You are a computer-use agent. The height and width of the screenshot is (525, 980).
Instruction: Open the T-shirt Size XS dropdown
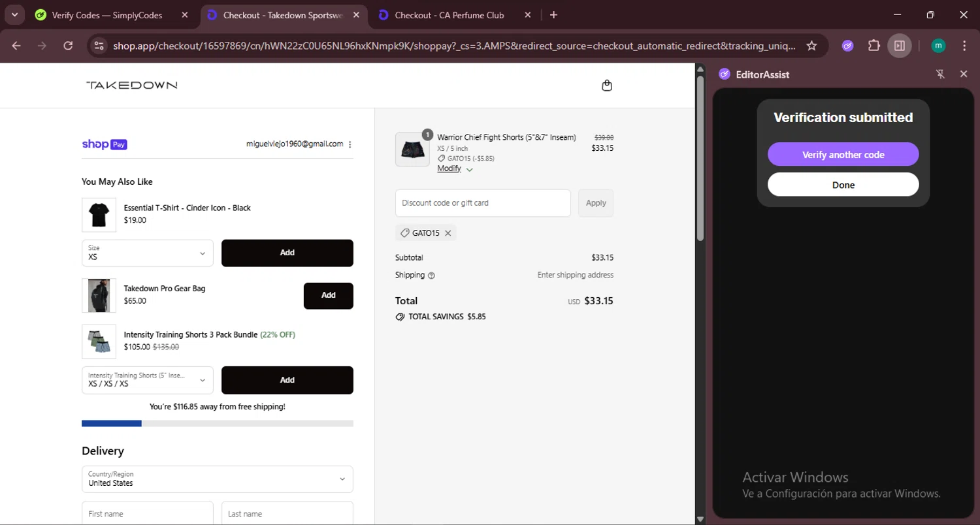point(148,253)
